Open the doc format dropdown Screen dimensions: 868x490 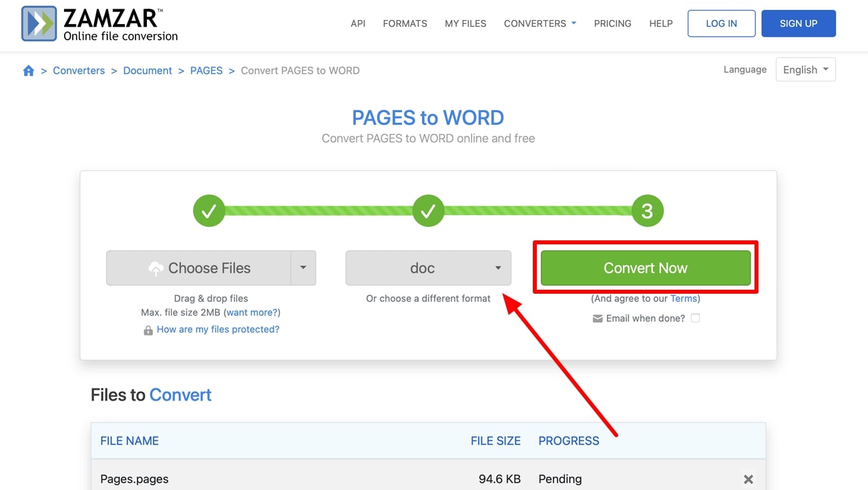[428, 268]
